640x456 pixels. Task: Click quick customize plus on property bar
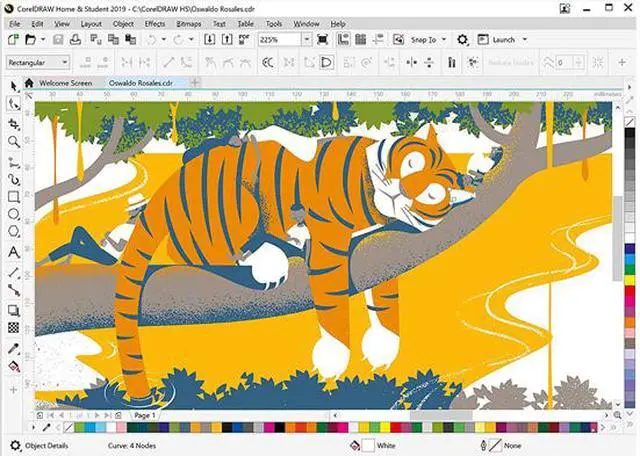pos(622,62)
